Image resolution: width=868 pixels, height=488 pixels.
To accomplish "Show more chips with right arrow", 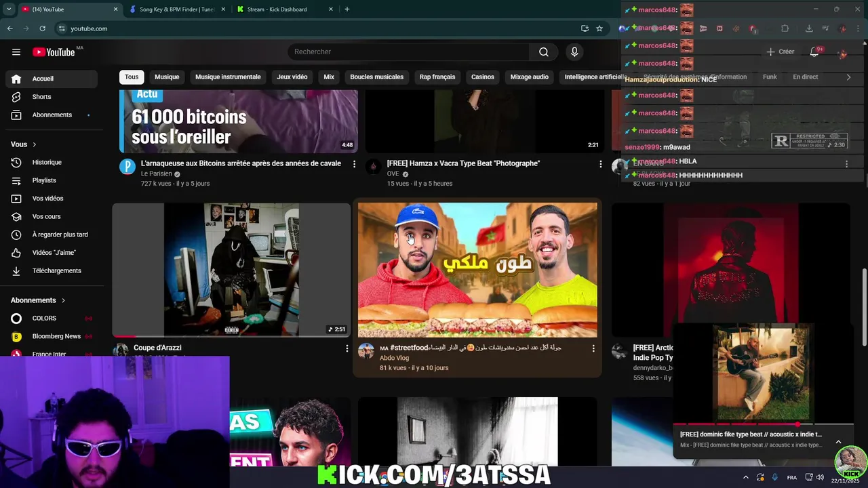I will tap(848, 77).
